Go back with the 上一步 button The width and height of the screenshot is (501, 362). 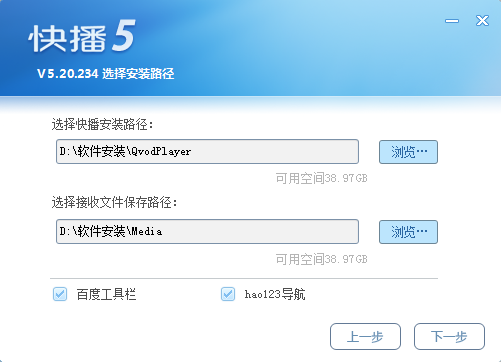coord(365,336)
